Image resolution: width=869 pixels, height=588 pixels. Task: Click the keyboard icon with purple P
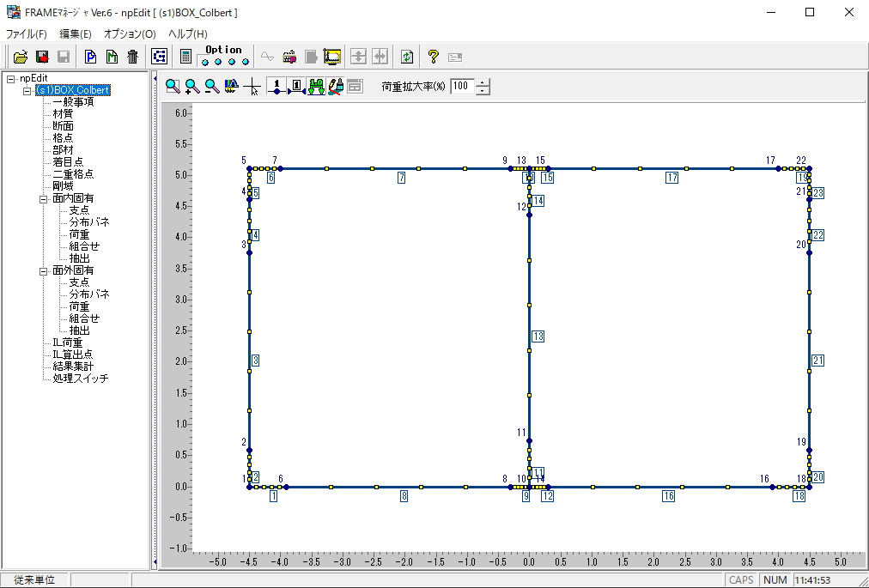(x=289, y=57)
